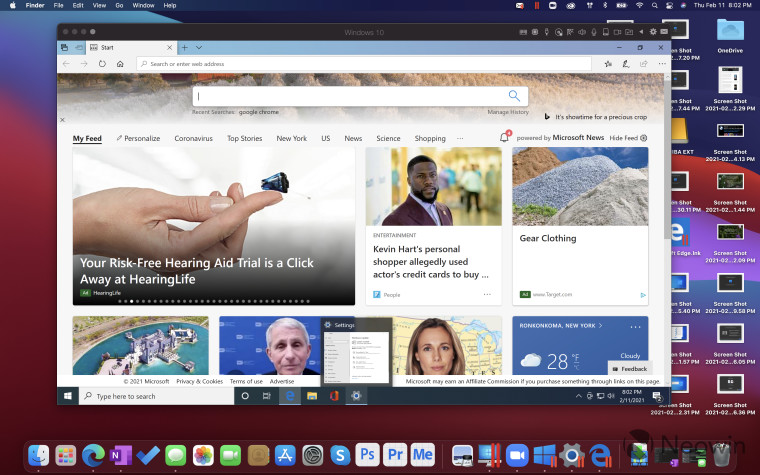
Task: Open Edge's Favorites hub star icon
Action: [x=608, y=64]
